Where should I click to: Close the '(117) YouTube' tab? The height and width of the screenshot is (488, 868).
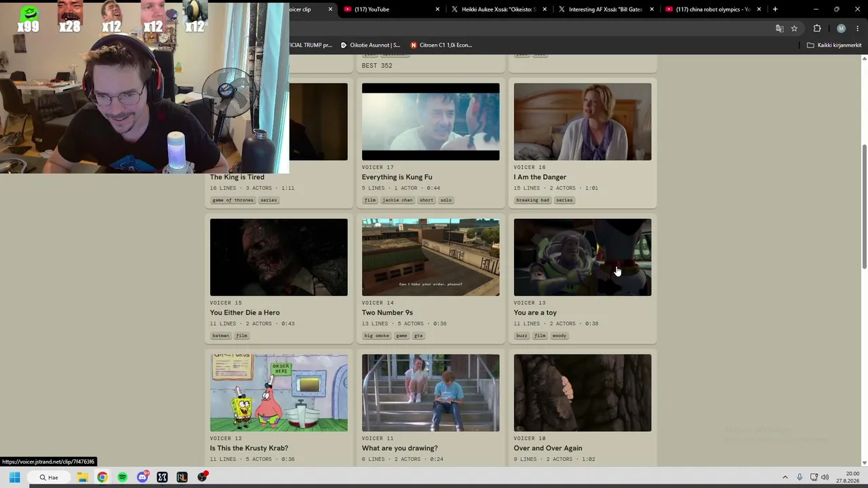tap(437, 9)
